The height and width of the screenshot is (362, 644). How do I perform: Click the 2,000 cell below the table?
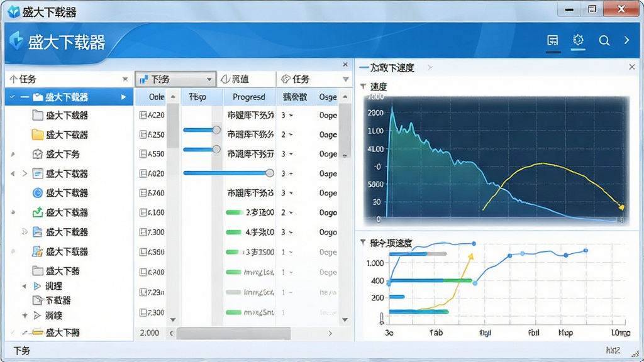point(149,333)
